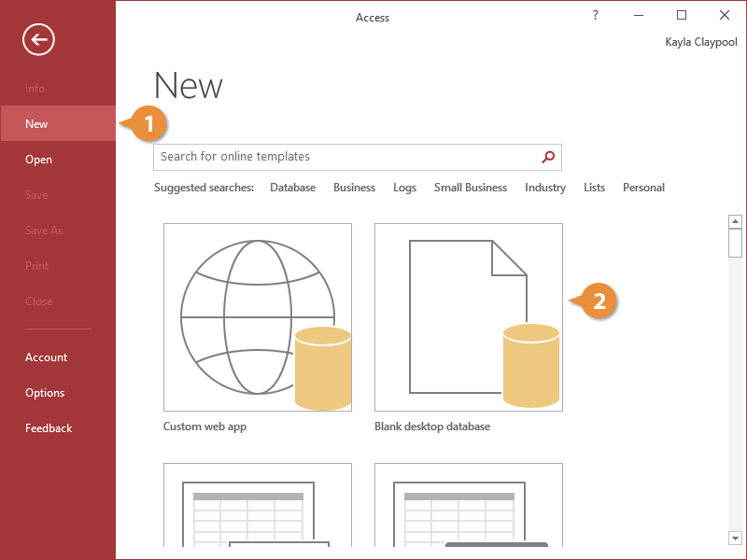Image resolution: width=747 pixels, height=560 pixels.
Task: Click Feedback in the sidebar
Action: [49, 428]
